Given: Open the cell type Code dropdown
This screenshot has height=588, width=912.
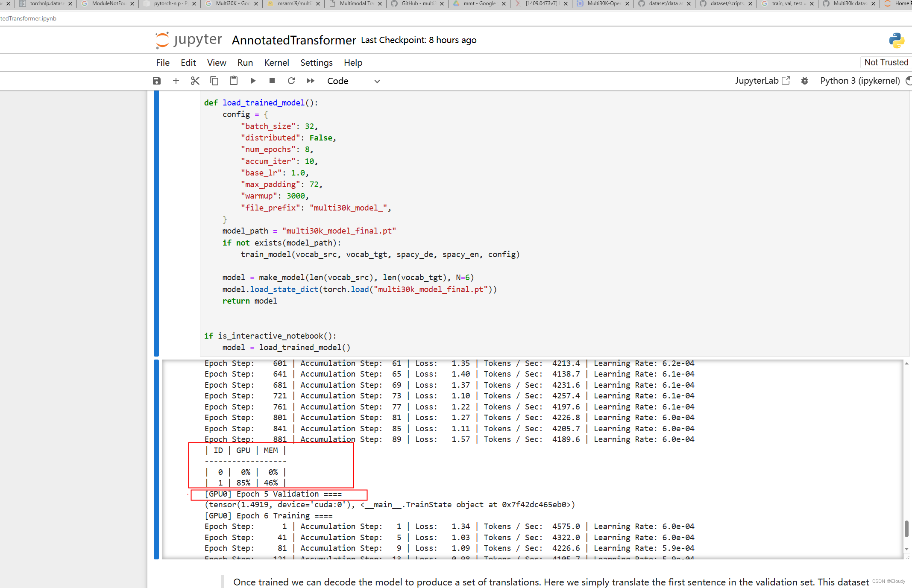Looking at the screenshot, I should point(353,81).
